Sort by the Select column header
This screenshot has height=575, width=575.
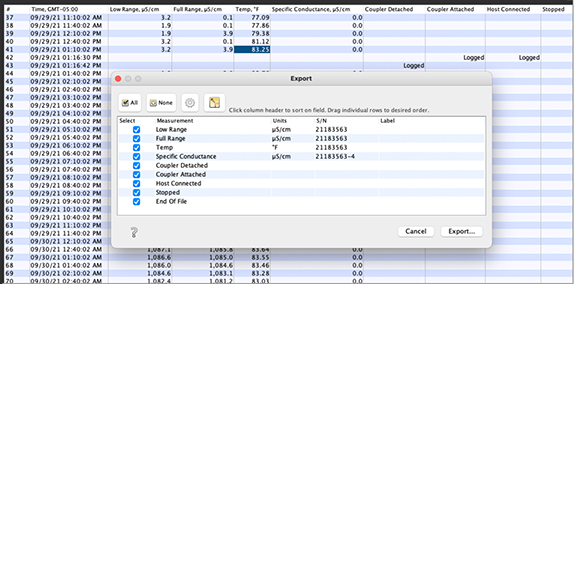coord(127,121)
